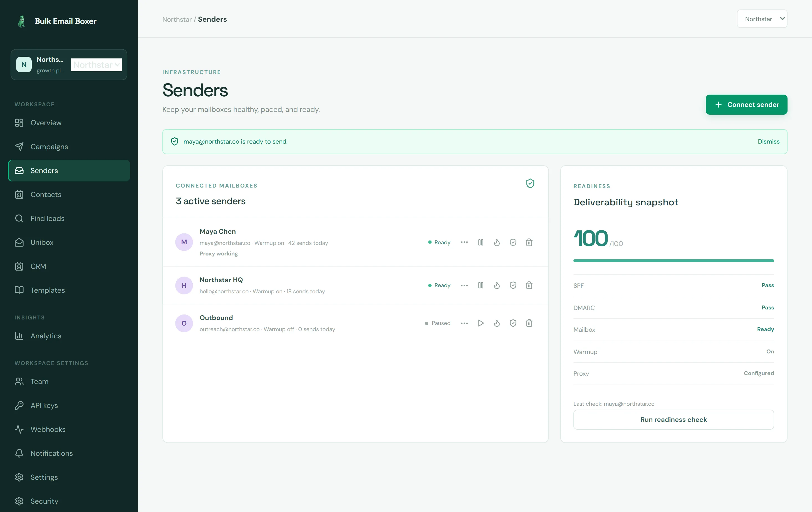Open the Northstar dropdown in top bar
This screenshot has height=512, width=812.
[x=762, y=19]
